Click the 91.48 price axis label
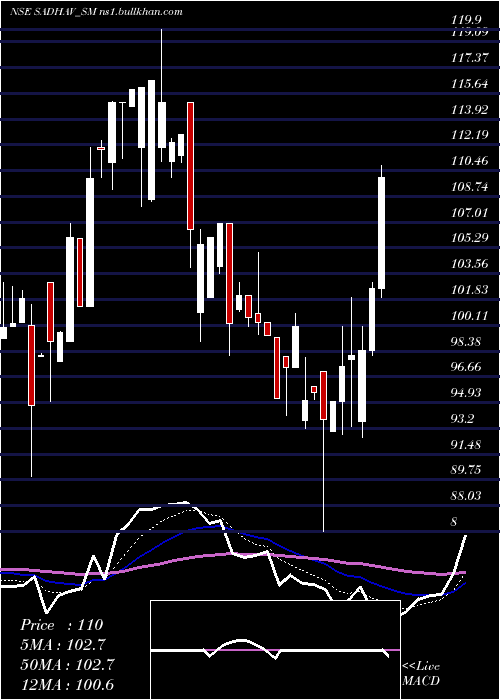 pyautogui.click(x=466, y=444)
